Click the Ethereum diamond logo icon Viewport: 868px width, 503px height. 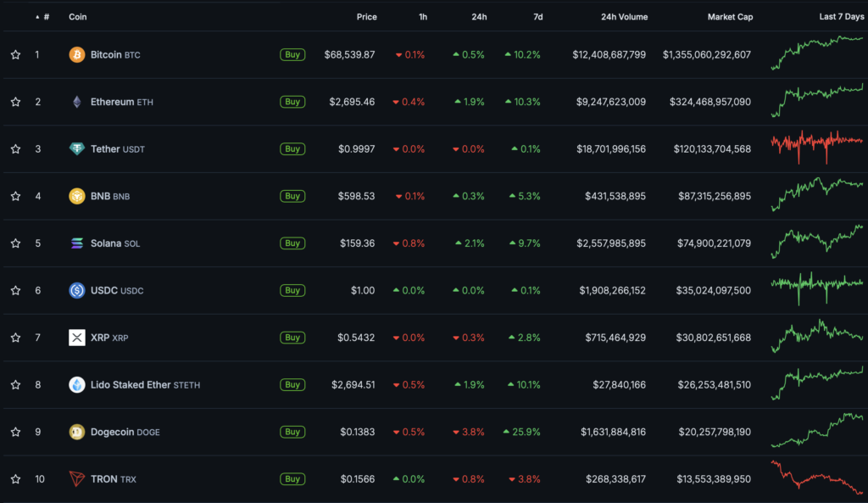point(77,102)
